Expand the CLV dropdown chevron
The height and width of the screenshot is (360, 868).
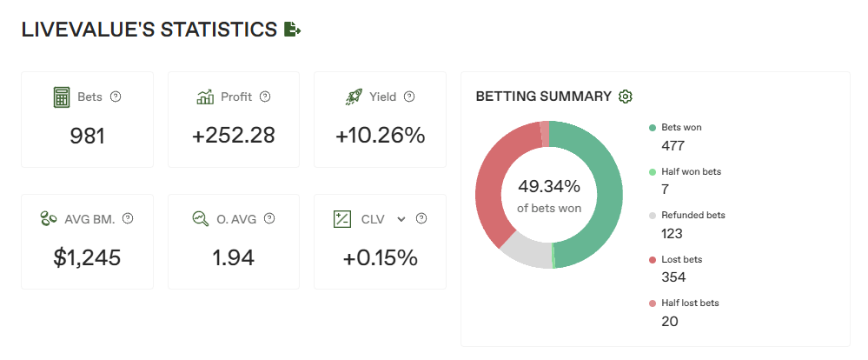tap(401, 219)
